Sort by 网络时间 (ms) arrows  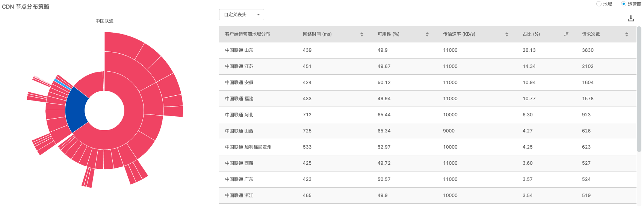[361, 34]
